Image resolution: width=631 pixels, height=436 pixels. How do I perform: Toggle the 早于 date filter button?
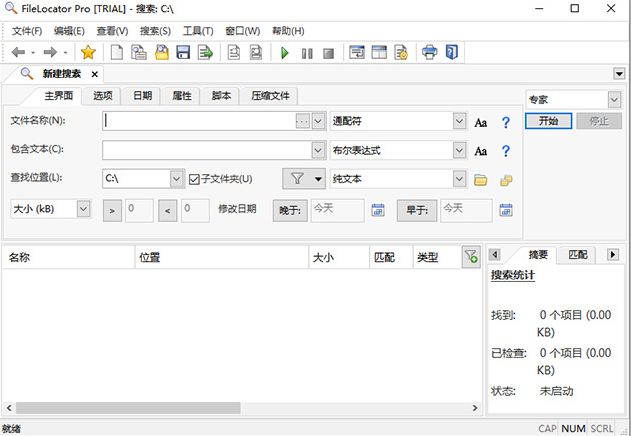click(417, 210)
